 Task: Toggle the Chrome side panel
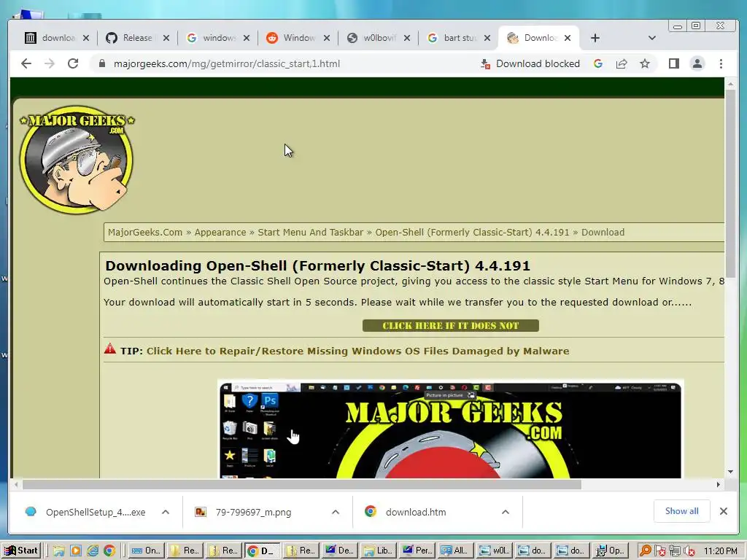(x=673, y=64)
